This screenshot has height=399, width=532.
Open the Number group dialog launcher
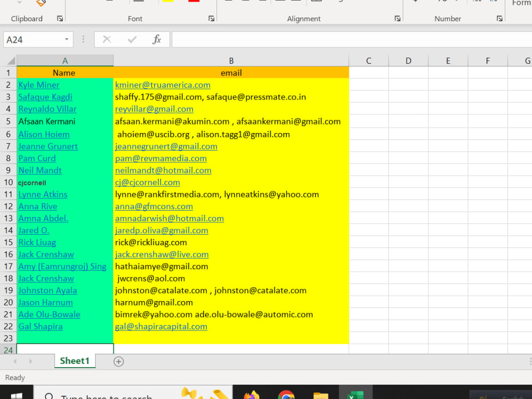(500, 19)
